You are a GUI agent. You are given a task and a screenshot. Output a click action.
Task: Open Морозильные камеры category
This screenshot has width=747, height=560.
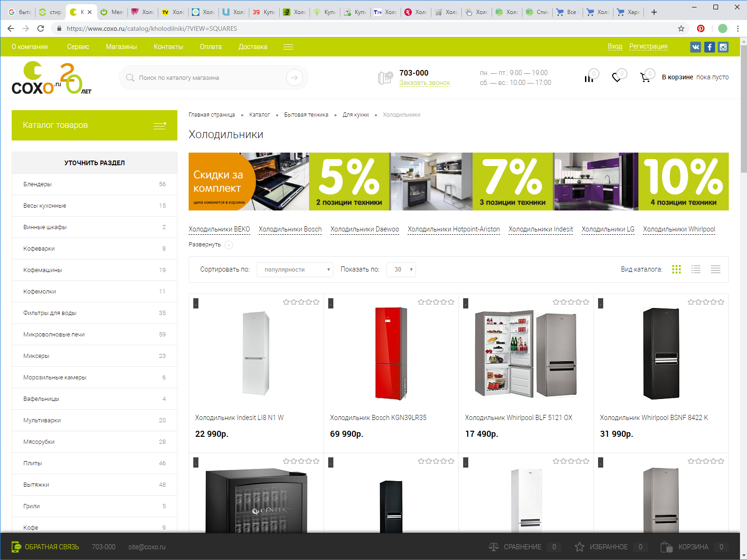coord(94,378)
